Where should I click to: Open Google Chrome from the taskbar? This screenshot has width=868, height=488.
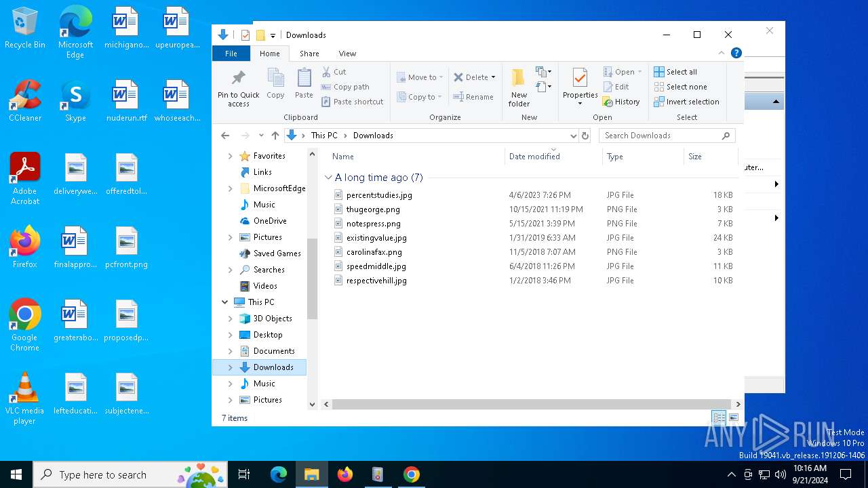411,474
